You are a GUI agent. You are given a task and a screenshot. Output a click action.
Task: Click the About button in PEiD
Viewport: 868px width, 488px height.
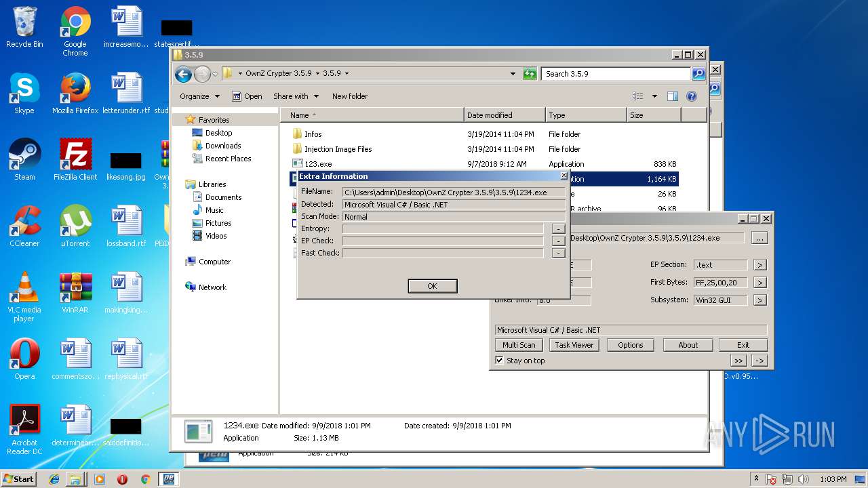688,345
